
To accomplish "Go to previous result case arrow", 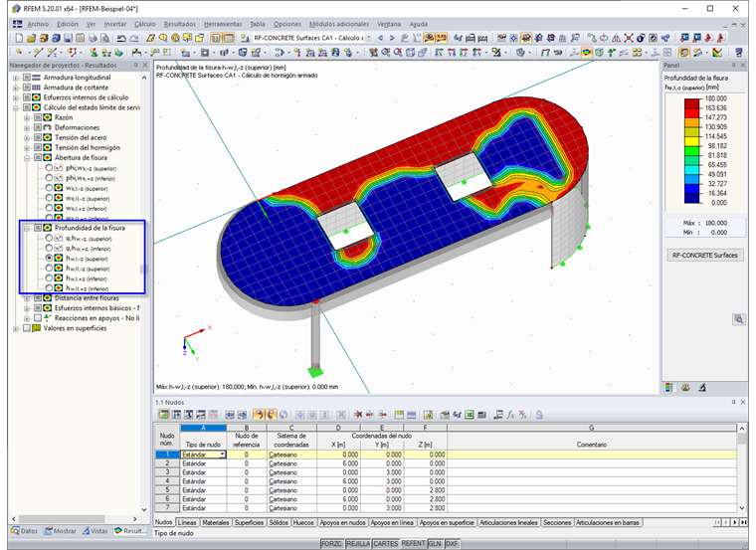I will [x=380, y=38].
